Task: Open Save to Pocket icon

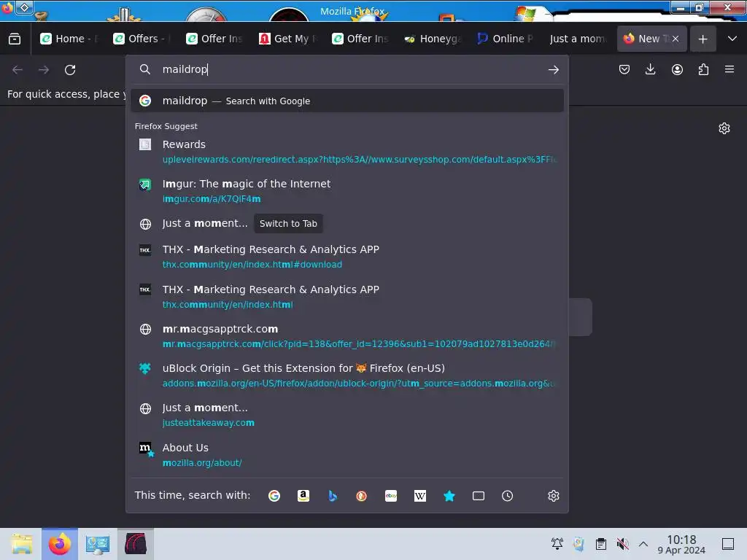Action: point(624,69)
